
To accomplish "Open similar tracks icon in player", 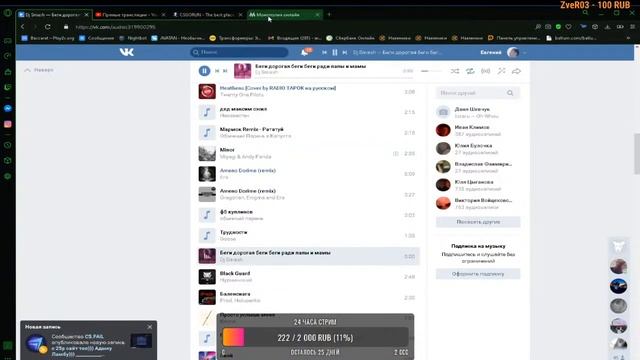I will [501, 71].
